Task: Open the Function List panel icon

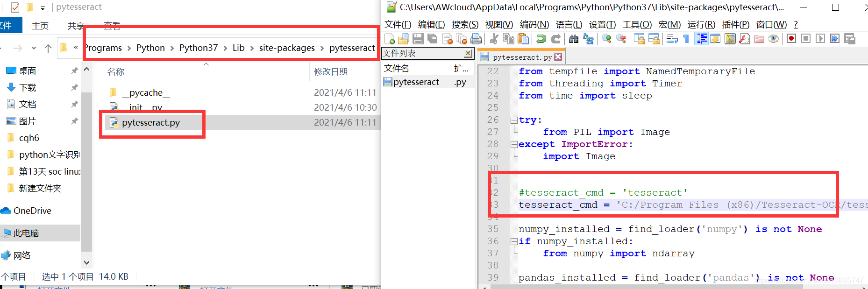Action: [744, 39]
